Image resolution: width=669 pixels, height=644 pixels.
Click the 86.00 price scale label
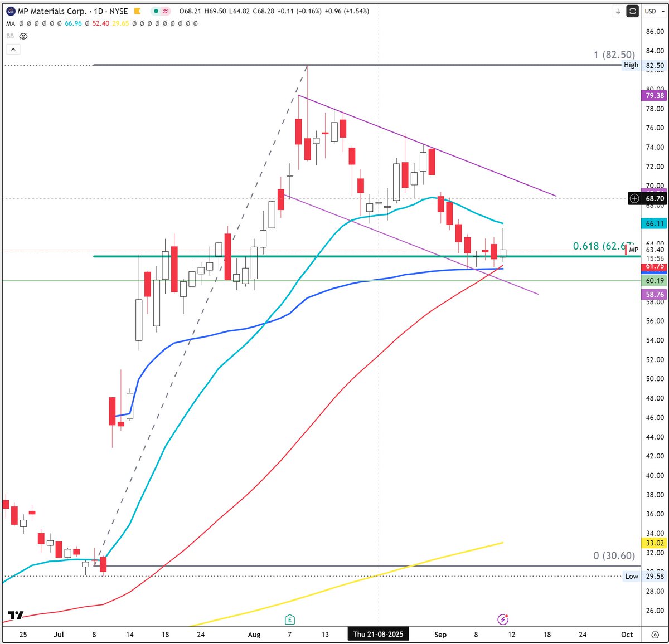655,32
